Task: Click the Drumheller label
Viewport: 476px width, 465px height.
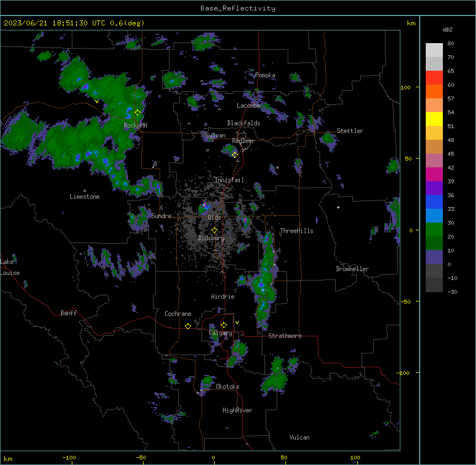Action: pos(352,269)
